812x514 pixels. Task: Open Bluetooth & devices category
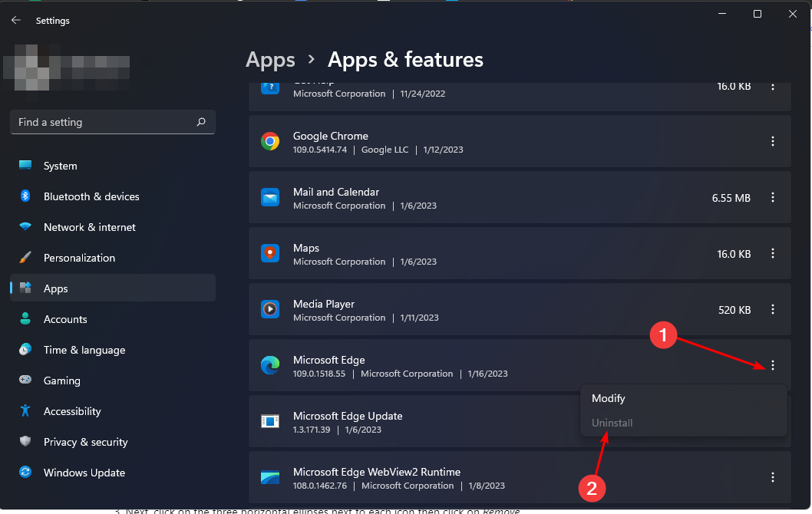(112, 196)
